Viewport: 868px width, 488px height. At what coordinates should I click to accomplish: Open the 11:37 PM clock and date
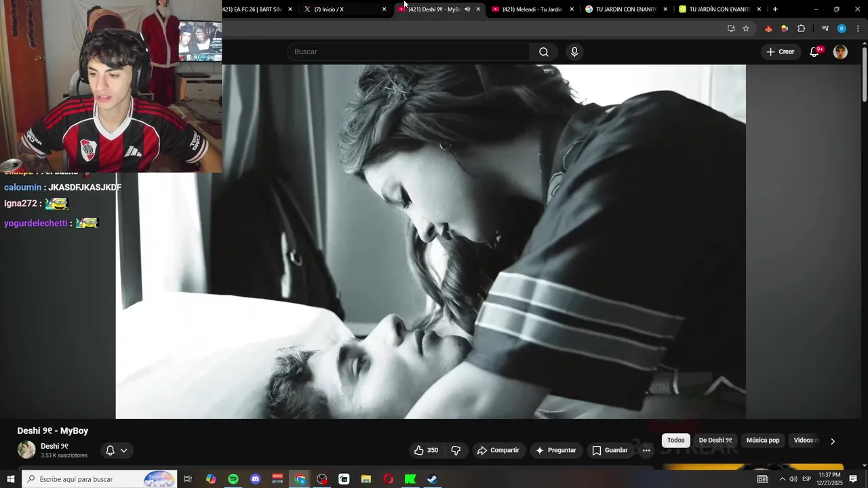tap(829, 479)
